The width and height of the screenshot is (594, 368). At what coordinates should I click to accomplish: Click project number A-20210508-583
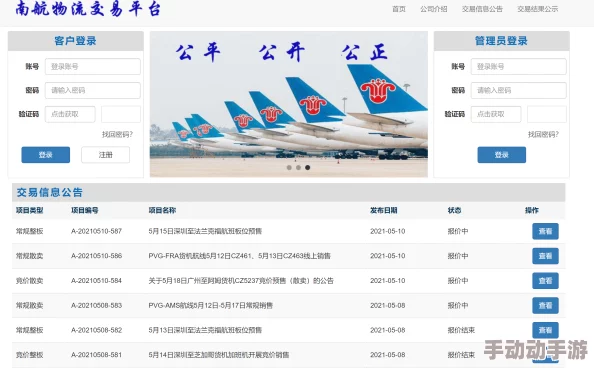click(96, 305)
